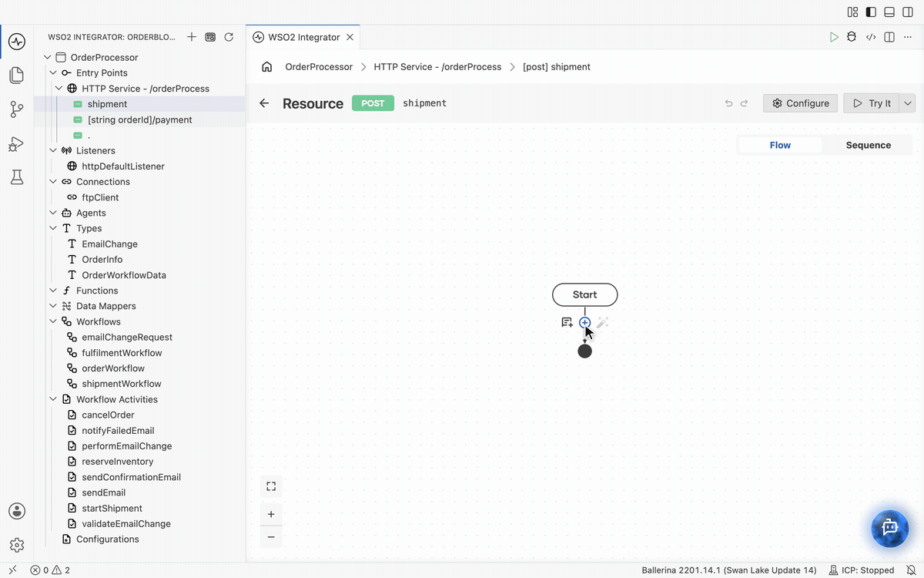Close the WSO2 Integrator tab

pos(350,37)
